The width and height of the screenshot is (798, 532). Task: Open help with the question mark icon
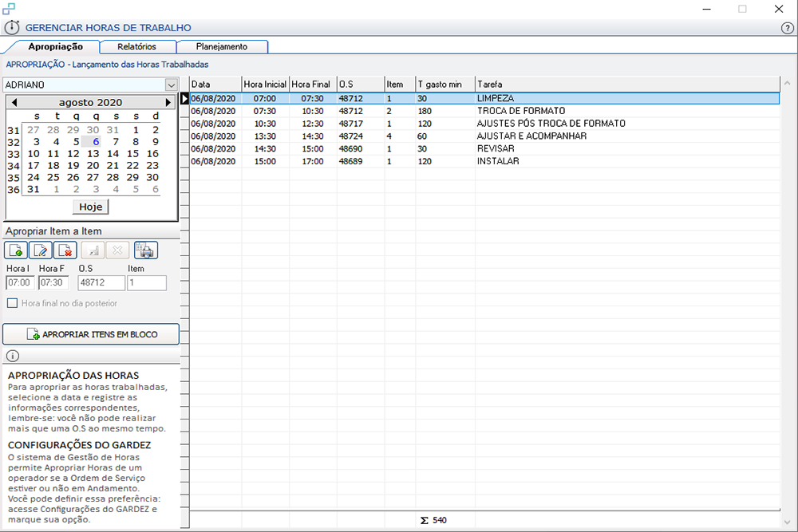pos(787,28)
